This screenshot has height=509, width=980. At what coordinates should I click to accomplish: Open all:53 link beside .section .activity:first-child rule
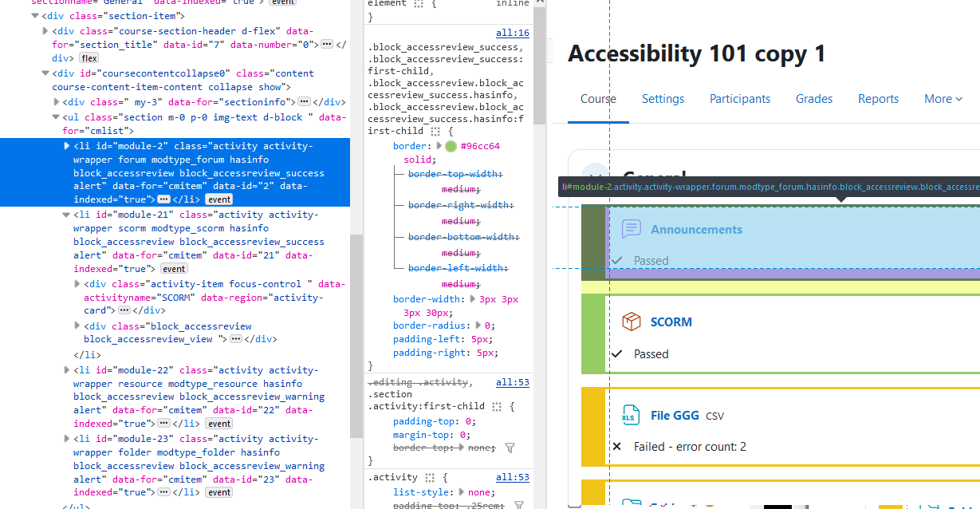(x=513, y=383)
